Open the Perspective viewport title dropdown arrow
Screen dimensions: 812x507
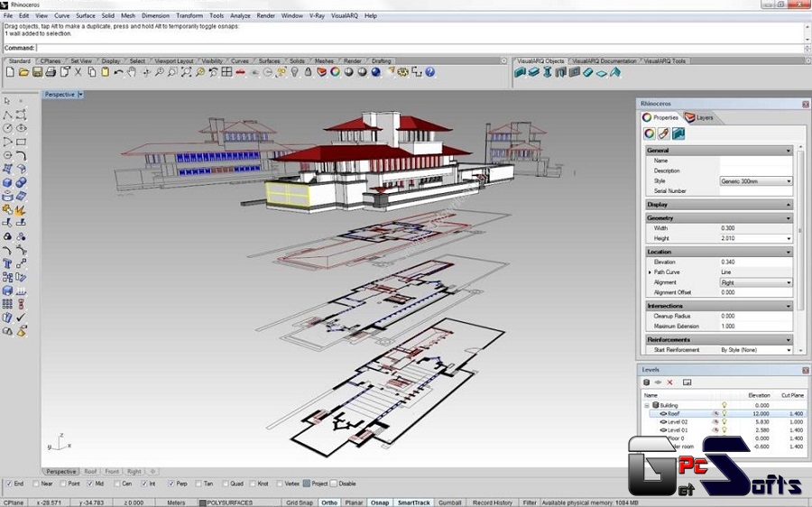80,94
